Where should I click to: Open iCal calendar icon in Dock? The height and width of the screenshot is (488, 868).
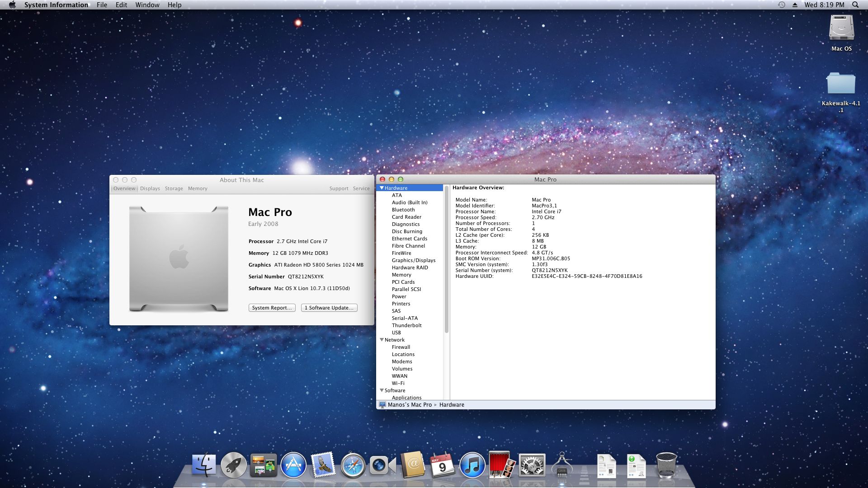[442, 465]
